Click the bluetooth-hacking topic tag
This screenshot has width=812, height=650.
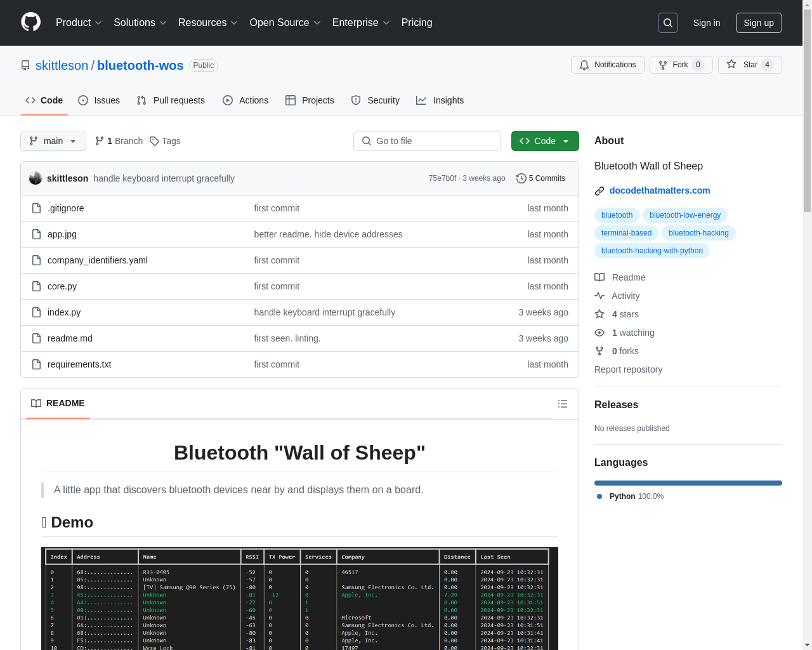(698, 233)
